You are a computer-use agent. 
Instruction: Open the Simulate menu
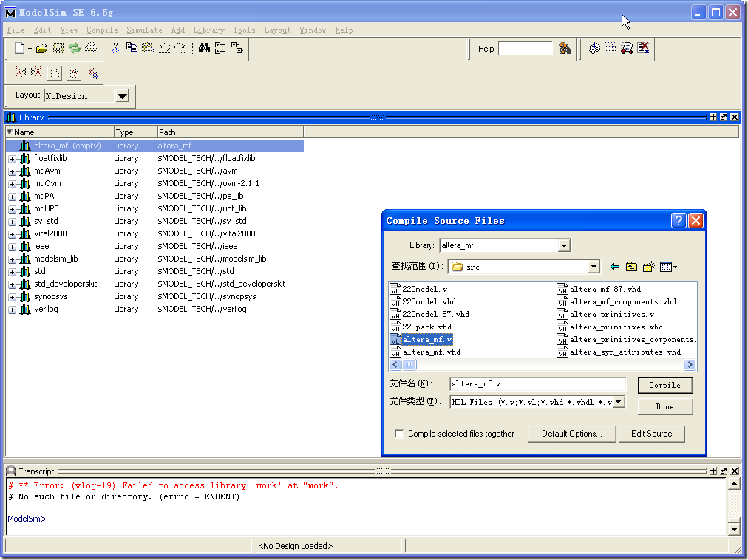coord(144,30)
